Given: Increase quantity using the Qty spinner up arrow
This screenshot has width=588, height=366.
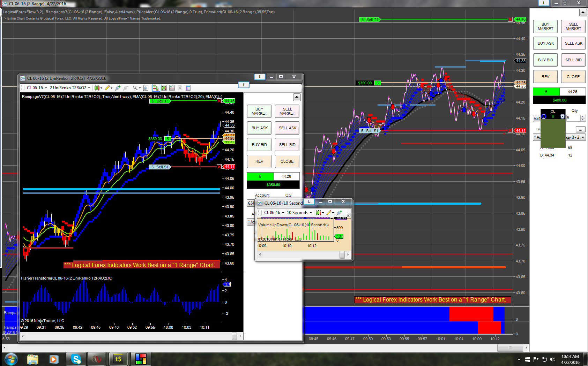Looking at the screenshot, I should click(583, 116).
